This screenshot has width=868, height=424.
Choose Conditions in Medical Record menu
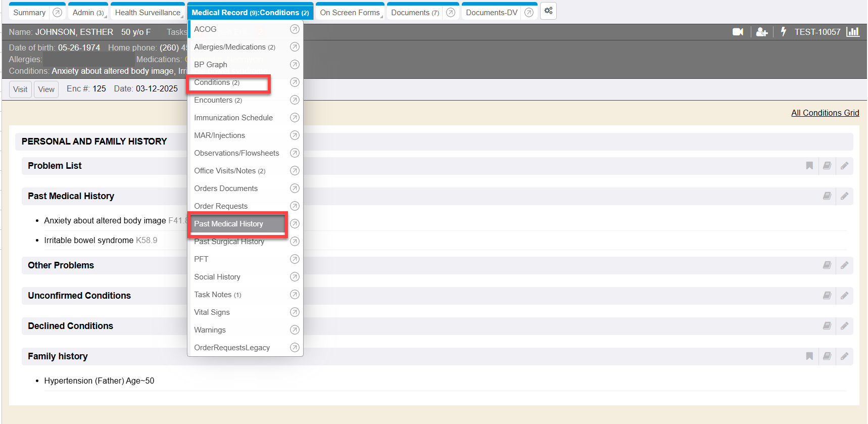[217, 82]
